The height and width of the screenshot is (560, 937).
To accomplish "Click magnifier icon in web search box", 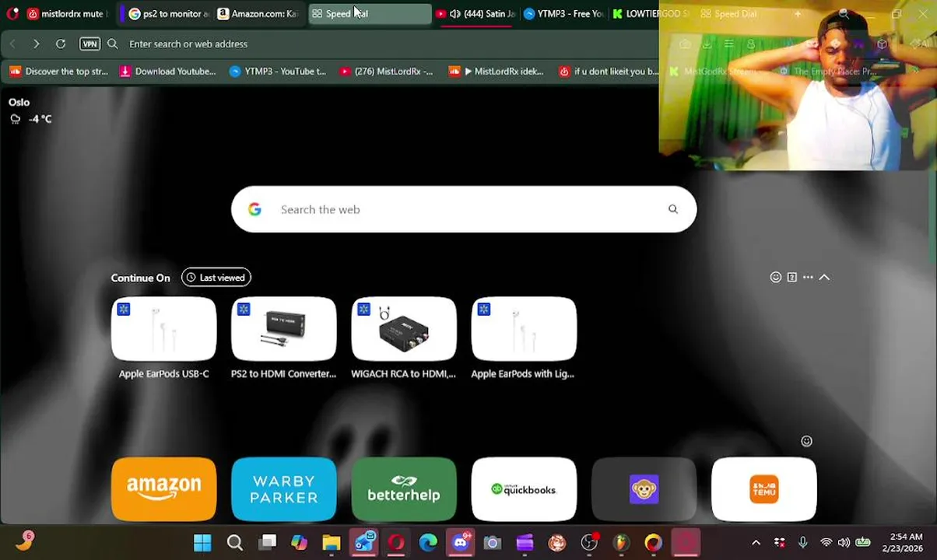I will pos(673,209).
